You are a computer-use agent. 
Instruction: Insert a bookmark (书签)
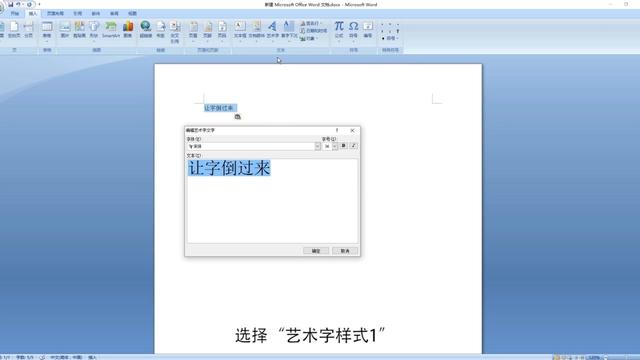pyautogui.click(x=160, y=30)
